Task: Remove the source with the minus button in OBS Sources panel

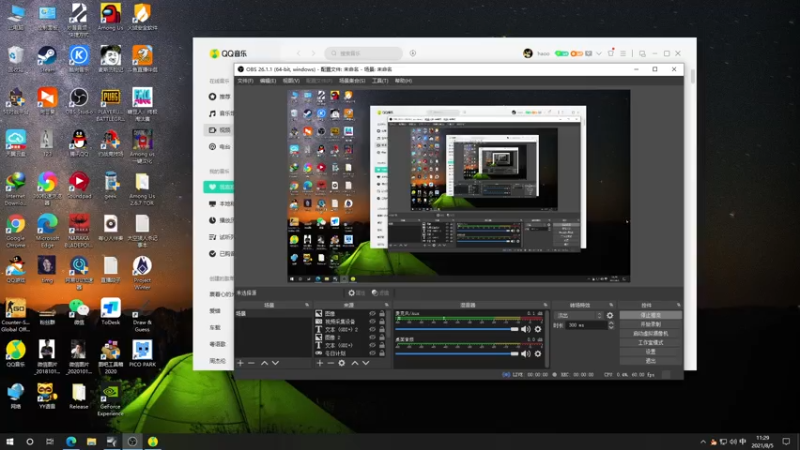Action: point(330,363)
